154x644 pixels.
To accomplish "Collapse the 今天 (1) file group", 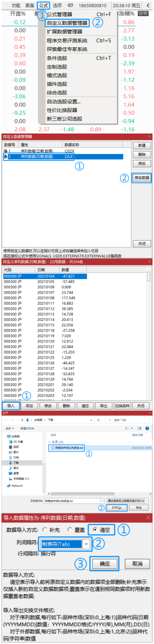I will click(49, 442).
